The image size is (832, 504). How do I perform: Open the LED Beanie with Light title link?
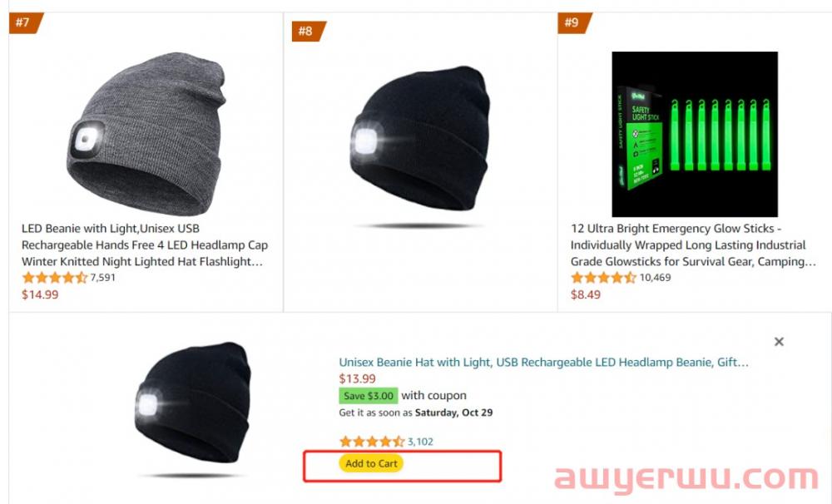click(144, 245)
